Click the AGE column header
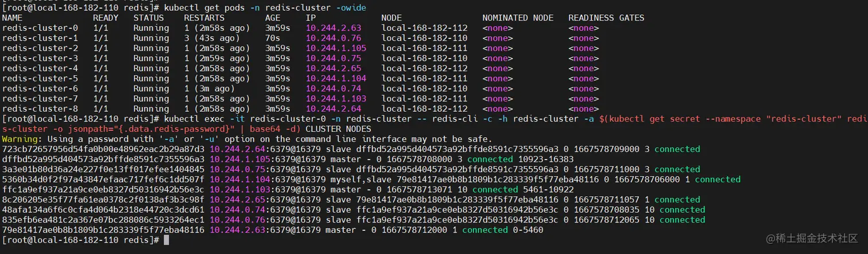The image size is (868, 254). pyautogui.click(x=273, y=18)
